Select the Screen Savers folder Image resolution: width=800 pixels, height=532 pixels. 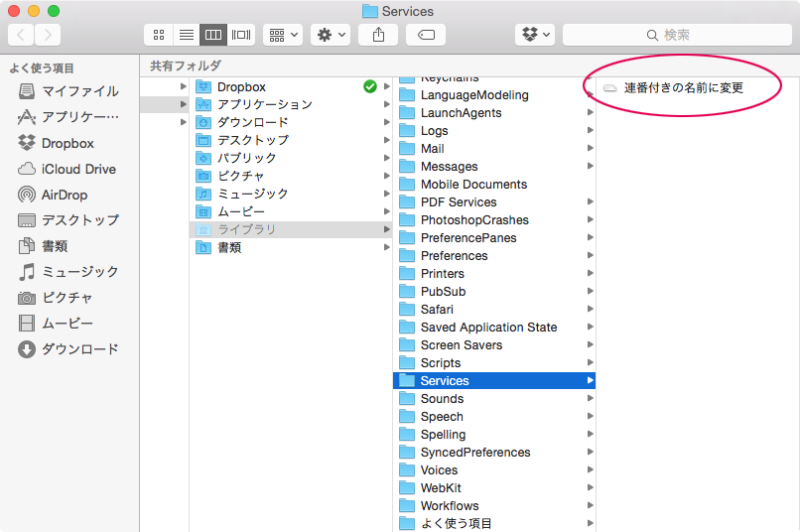click(x=494, y=344)
